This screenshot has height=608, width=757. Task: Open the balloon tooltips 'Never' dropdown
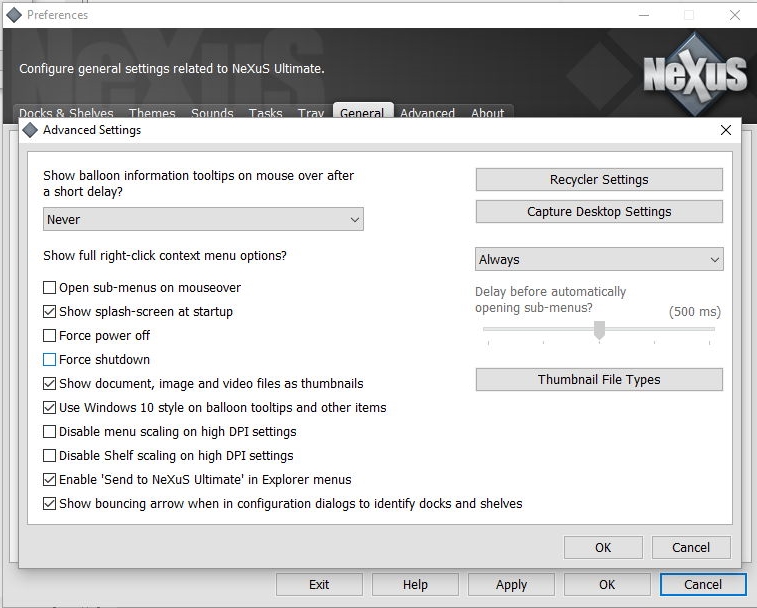(x=203, y=220)
